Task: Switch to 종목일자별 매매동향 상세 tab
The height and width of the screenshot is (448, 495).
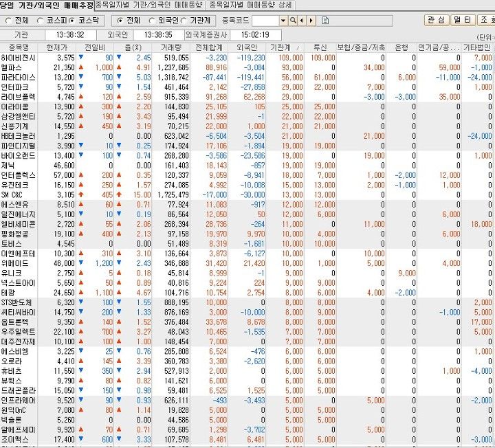Action: tap(250, 5)
